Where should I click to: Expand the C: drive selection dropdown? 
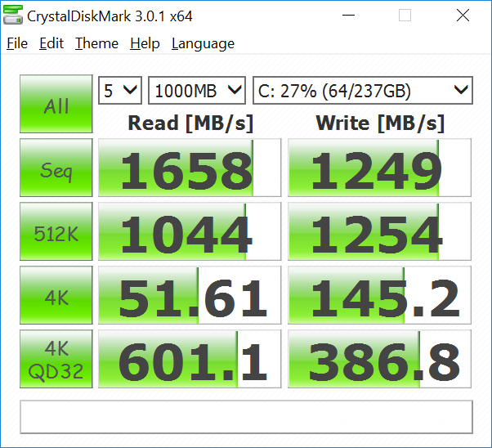tap(363, 91)
